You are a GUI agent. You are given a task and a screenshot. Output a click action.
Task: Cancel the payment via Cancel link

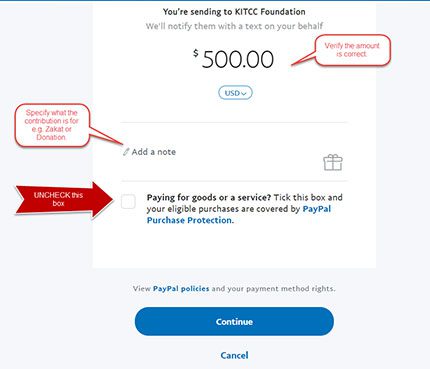coord(234,355)
